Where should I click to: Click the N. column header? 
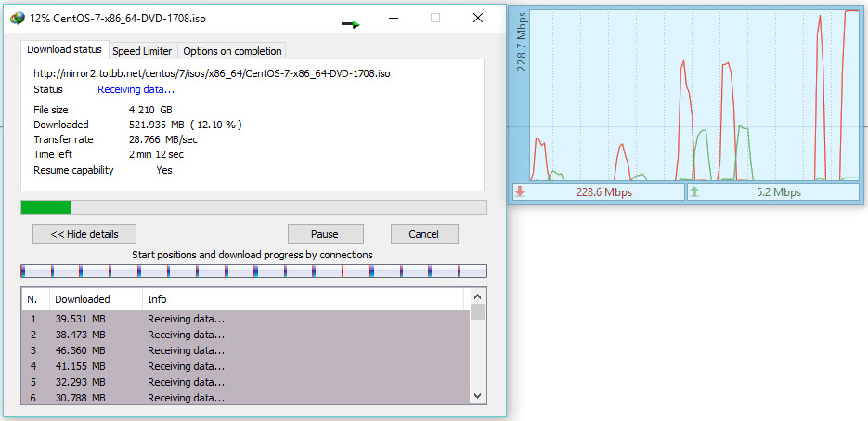[x=35, y=299]
